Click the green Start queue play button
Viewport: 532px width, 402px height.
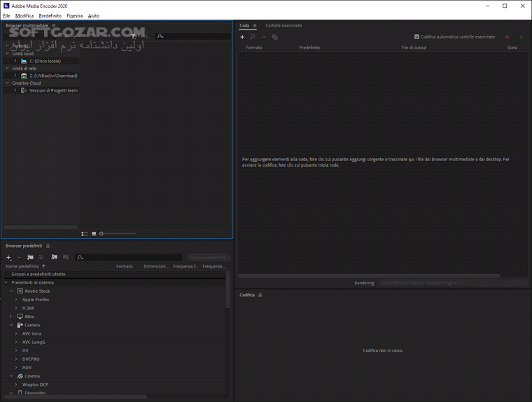point(521,36)
